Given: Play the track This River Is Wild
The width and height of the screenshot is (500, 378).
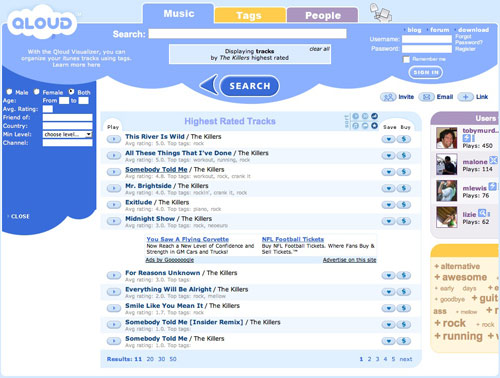Looking at the screenshot, I should [114, 139].
